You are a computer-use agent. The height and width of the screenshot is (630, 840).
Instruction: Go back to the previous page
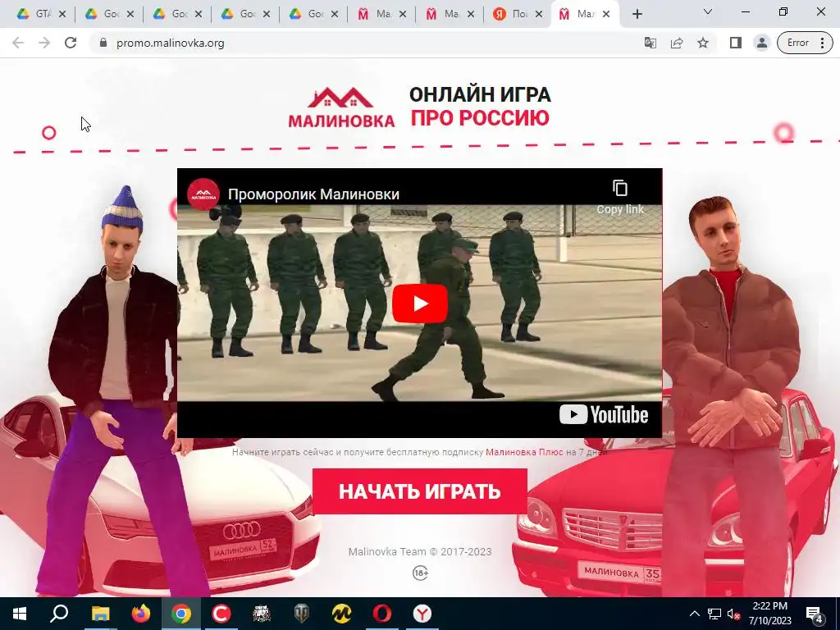[x=18, y=43]
